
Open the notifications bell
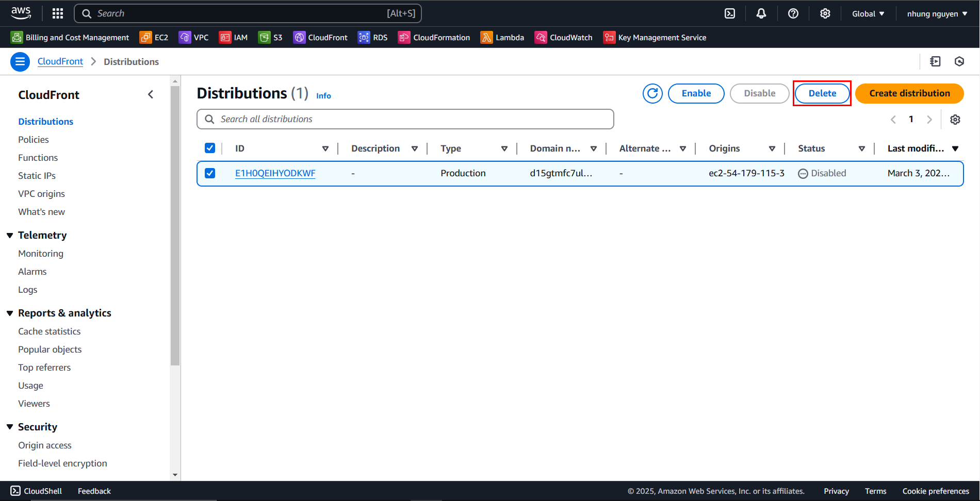[x=761, y=13]
